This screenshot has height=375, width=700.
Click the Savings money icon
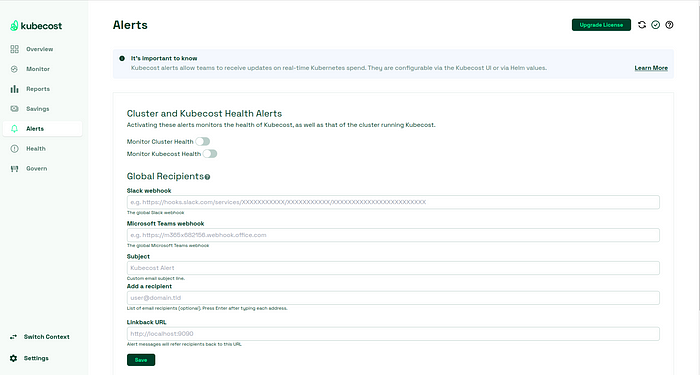14,109
